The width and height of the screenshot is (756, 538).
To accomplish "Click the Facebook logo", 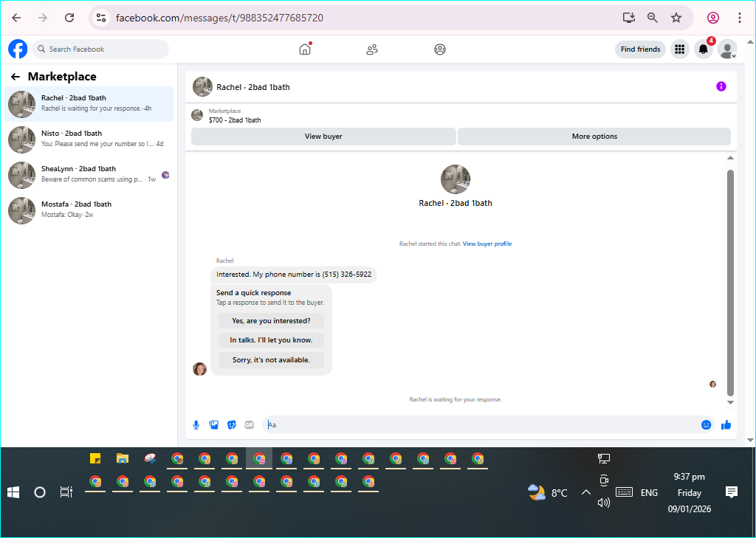I will [18, 49].
